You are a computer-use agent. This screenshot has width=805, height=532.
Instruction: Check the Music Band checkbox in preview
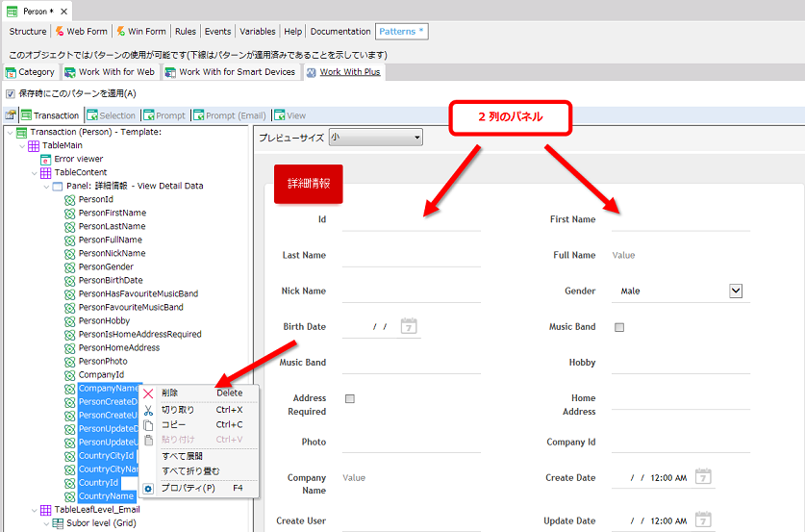click(619, 327)
